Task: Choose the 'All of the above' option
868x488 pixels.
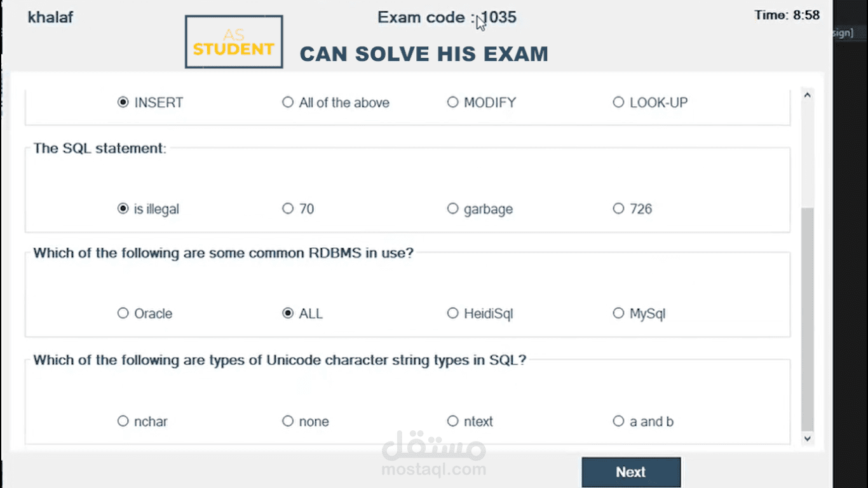Action: coord(288,102)
